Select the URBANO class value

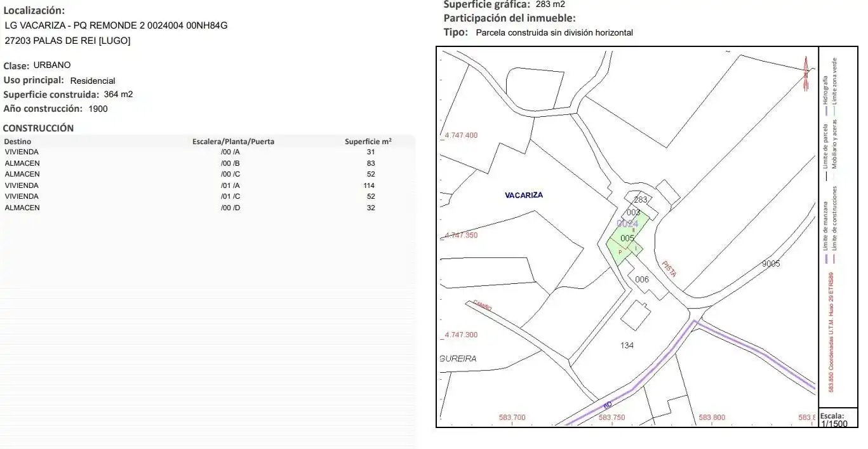coord(52,65)
